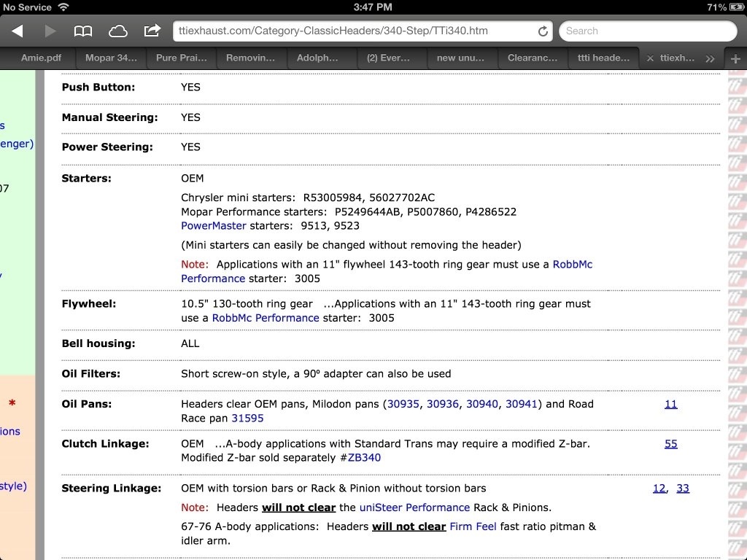Open iCloud tabs cloud icon
The image size is (747, 560).
(117, 31)
